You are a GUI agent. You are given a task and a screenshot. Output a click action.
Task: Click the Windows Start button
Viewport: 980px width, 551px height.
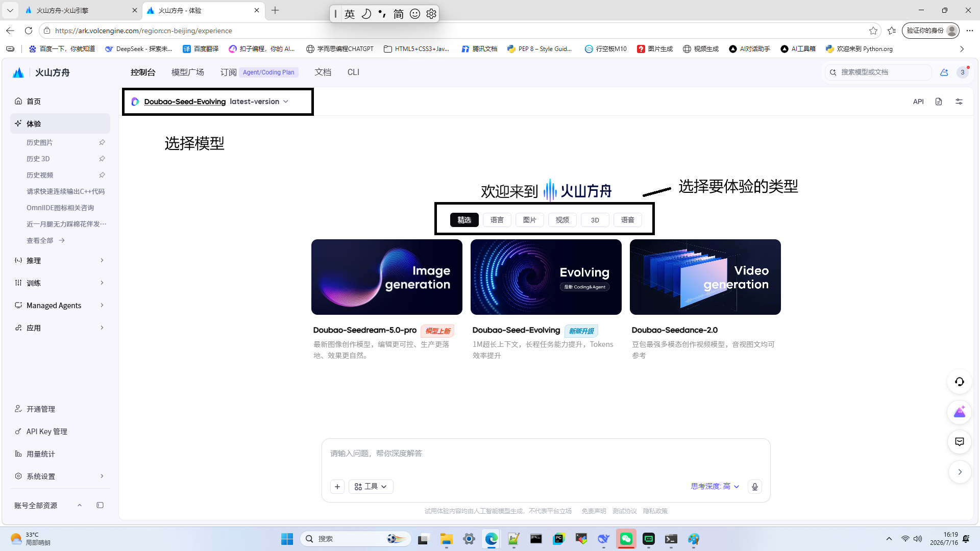(x=287, y=539)
